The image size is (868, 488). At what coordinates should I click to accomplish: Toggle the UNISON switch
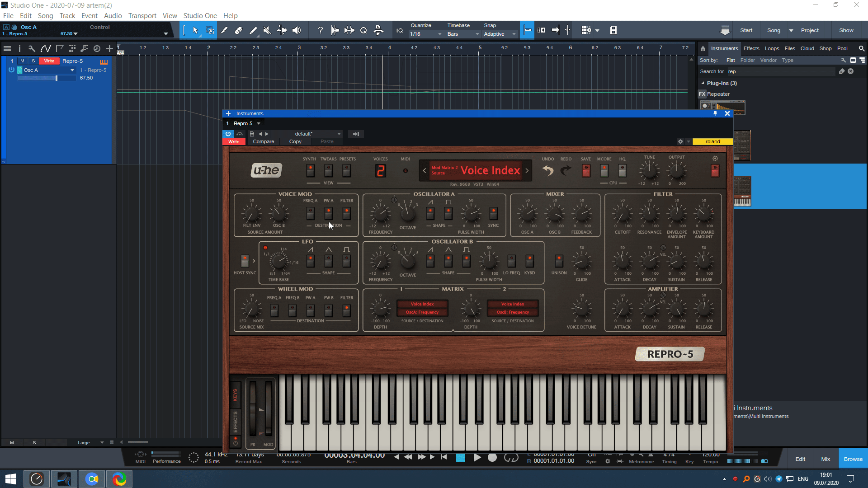click(x=559, y=261)
